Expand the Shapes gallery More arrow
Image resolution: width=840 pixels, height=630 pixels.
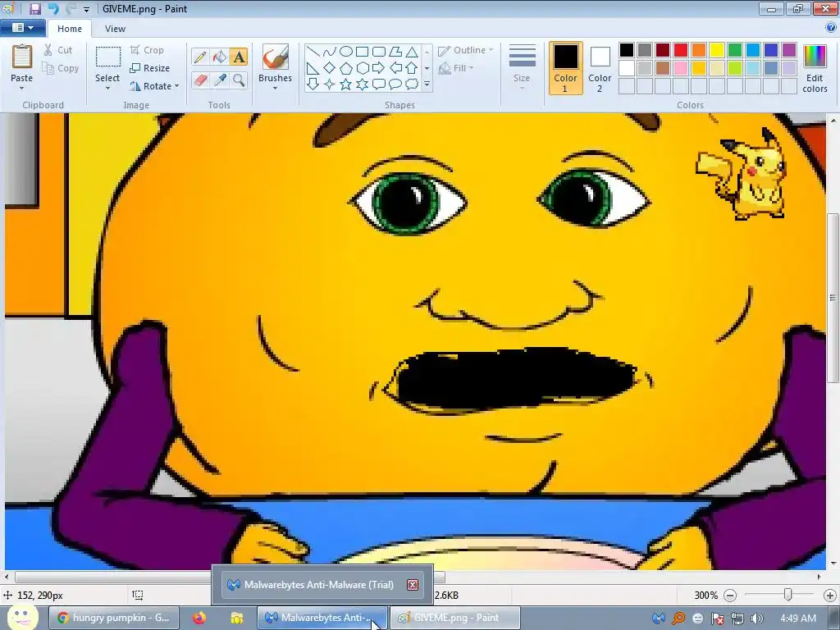pos(427,84)
